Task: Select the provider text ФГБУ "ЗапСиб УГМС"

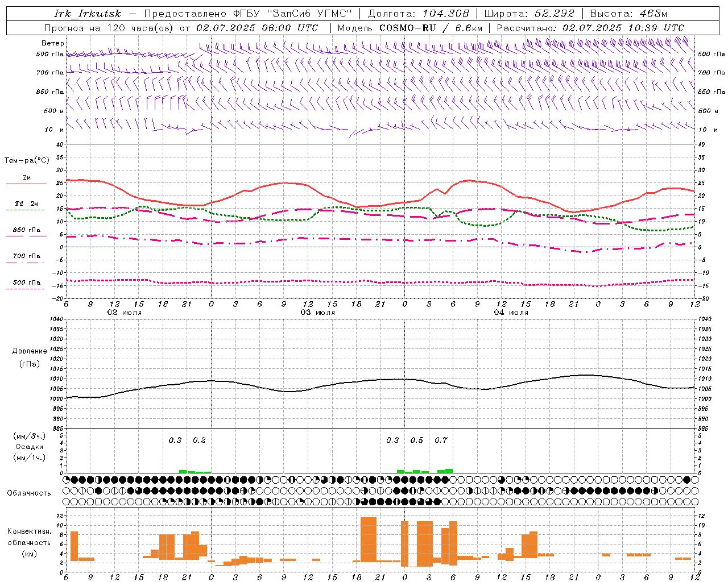Action: pyautogui.click(x=293, y=14)
